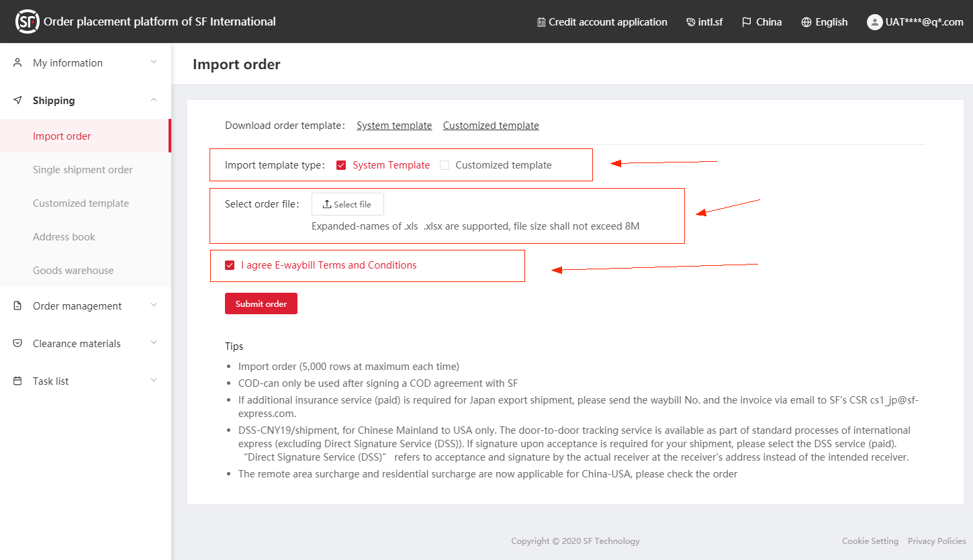
Task: Click the My information person icon
Action: 18,62
